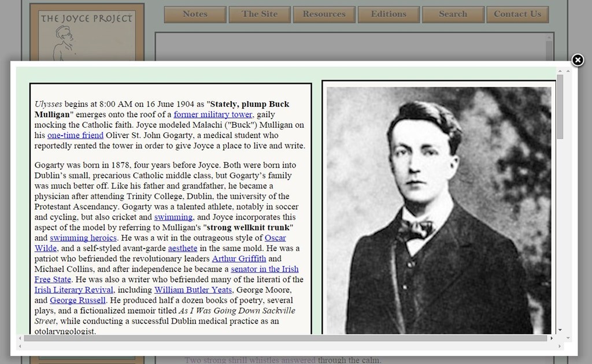Open the Notes section

pos(195,14)
